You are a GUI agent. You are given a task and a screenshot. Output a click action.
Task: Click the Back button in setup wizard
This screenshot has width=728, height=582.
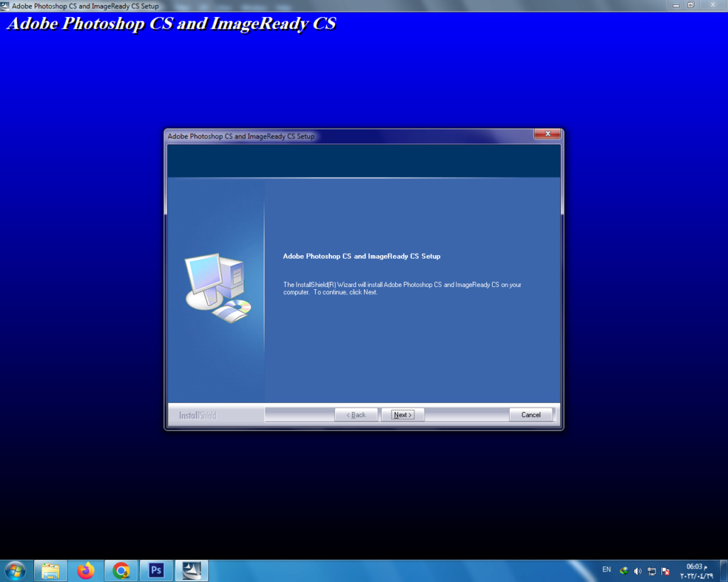[356, 415]
